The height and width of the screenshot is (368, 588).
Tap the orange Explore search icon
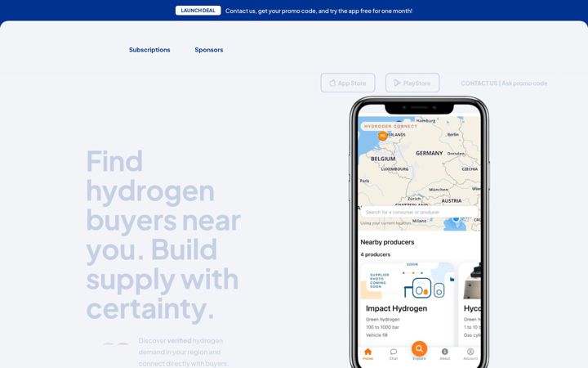click(x=419, y=349)
